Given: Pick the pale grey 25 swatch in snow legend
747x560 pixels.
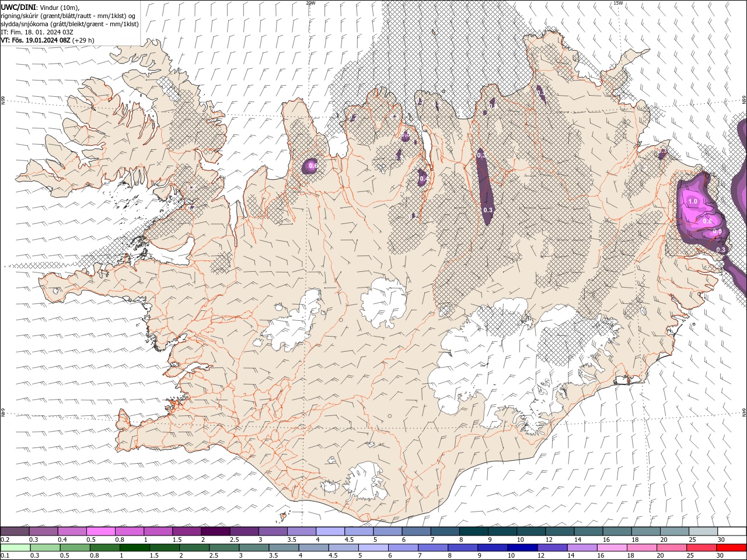Looking at the screenshot, I should tap(703, 531).
